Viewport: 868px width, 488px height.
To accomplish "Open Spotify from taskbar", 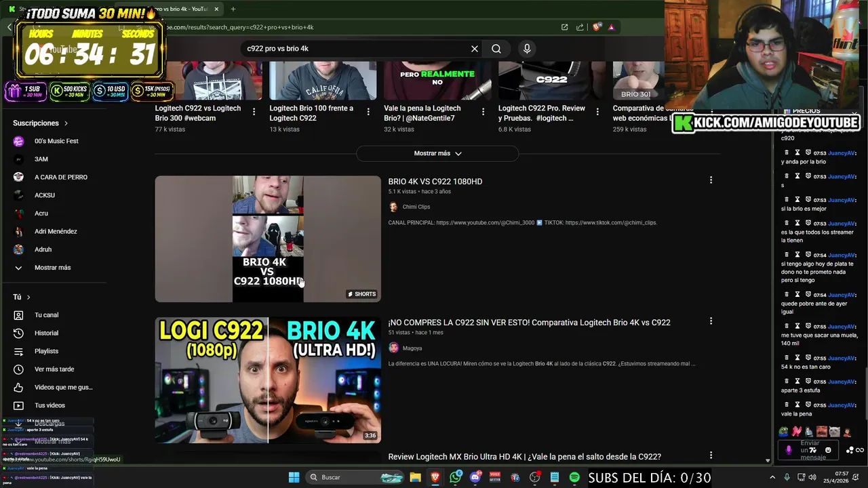I will point(574,477).
